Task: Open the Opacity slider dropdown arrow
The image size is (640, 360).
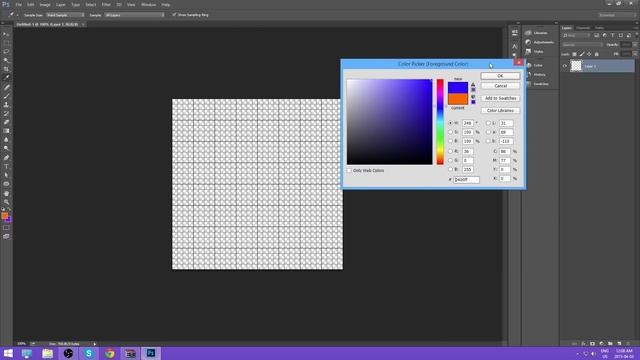Action: coord(635,44)
